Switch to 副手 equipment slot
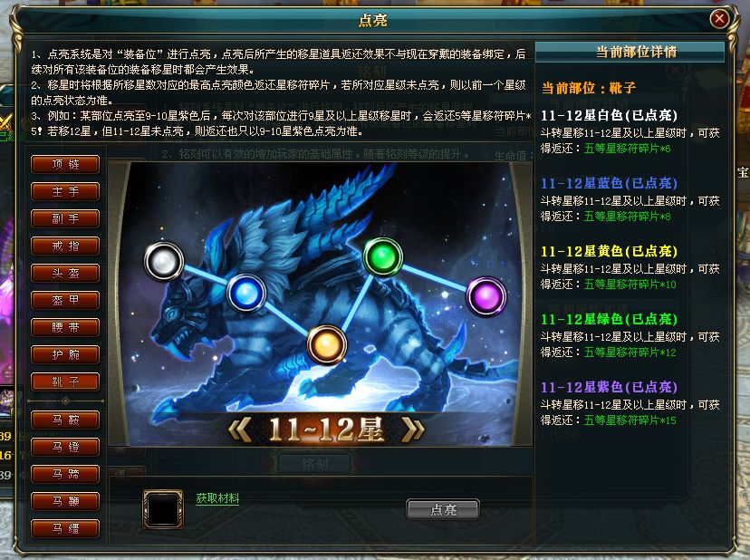This screenshot has width=750, height=560. [65, 218]
